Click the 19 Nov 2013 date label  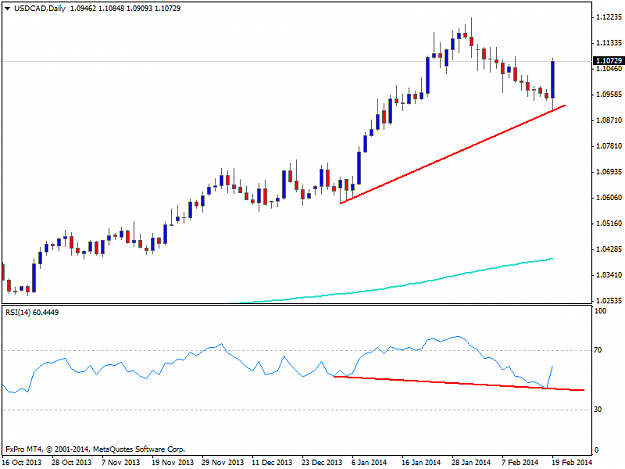pyautogui.click(x=173, y=463)
